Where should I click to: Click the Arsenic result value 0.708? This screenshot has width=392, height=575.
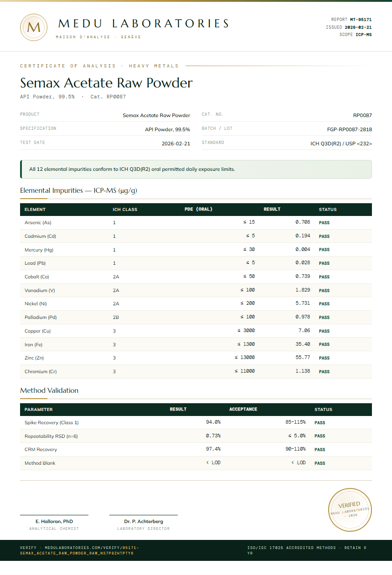303,222
